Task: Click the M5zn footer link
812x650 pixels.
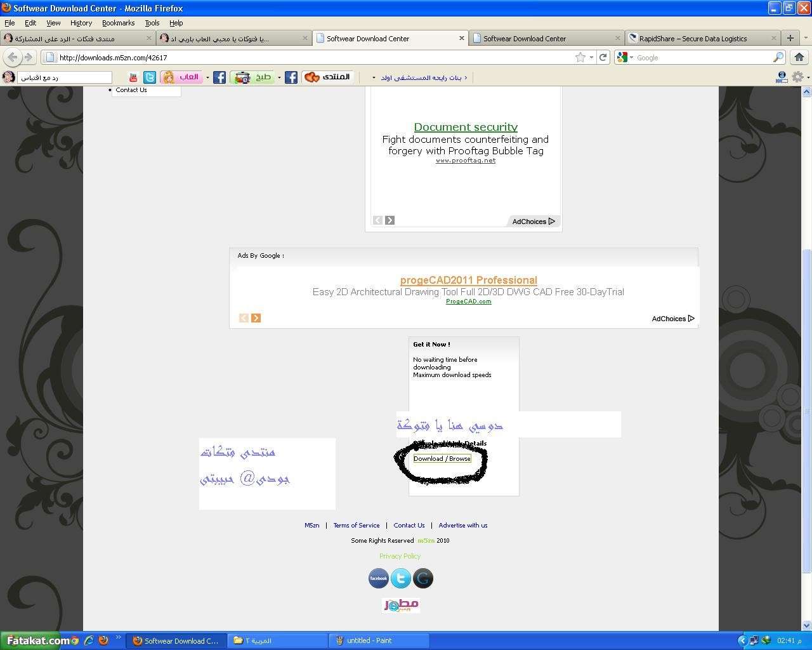Action: point(312,525)
